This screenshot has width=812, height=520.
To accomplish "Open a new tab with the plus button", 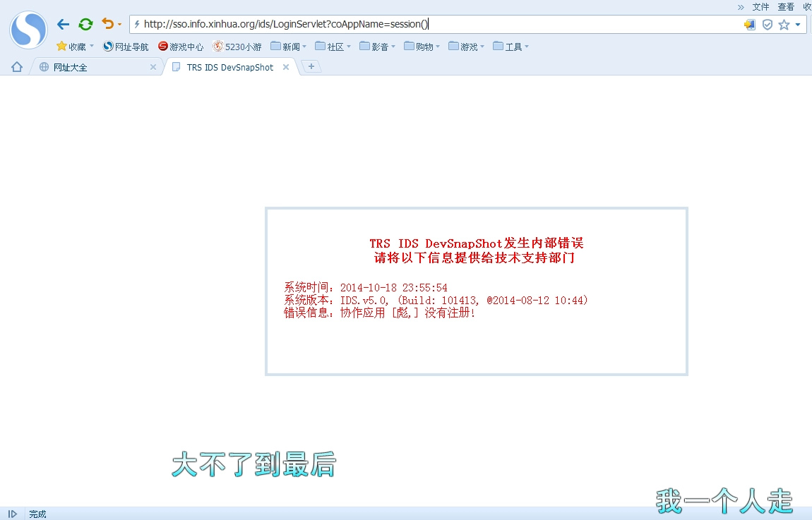I will 311,66.
